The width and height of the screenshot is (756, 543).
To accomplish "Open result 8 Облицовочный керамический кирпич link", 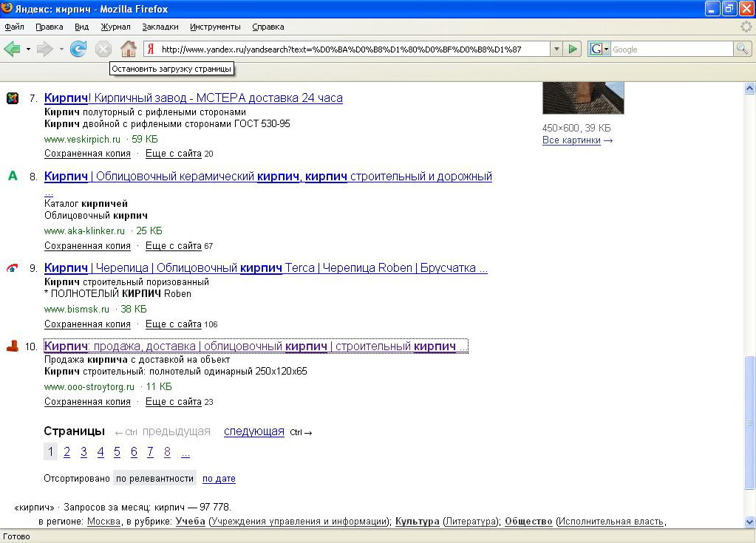I will tap(268, 177).
